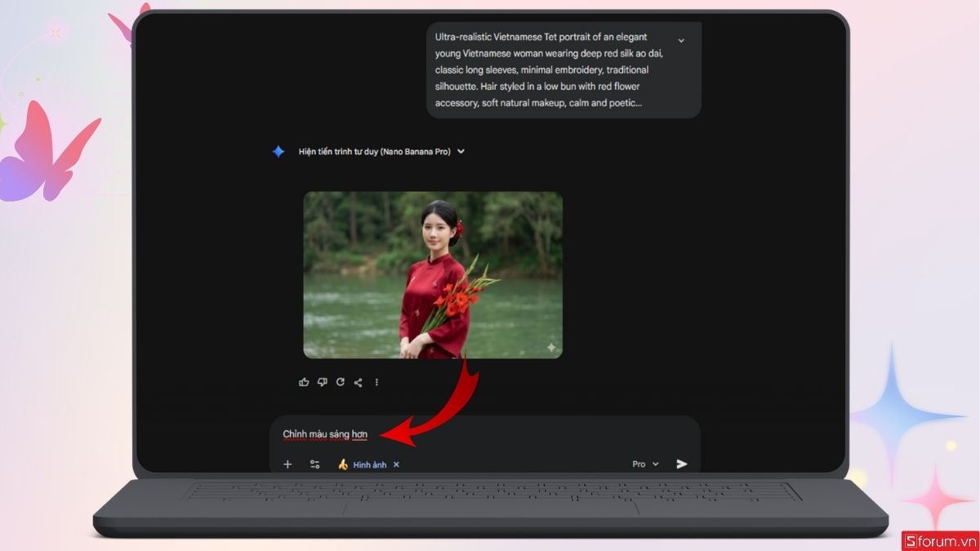Remove the Hình ảnh chip with its X
The image size is (980, 551).
396,464
